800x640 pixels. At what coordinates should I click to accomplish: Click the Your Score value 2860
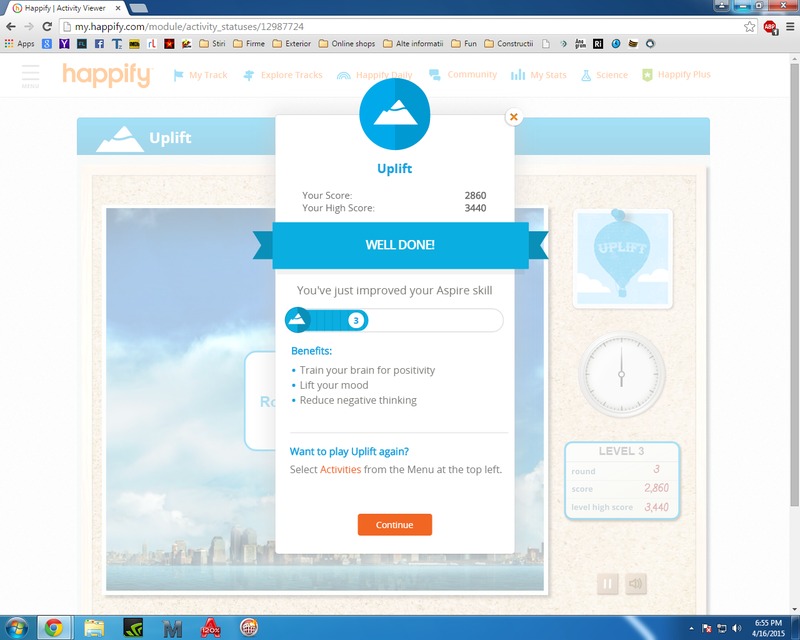click(475, 195)
